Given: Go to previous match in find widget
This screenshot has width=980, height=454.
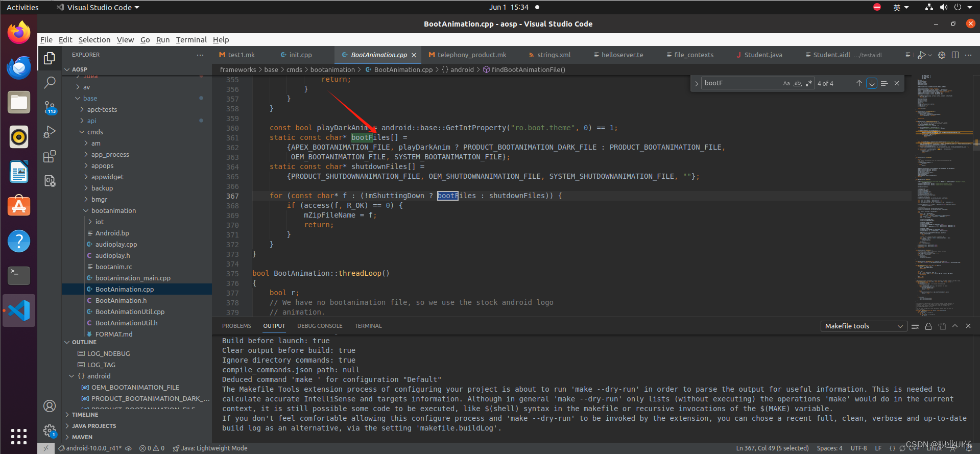Looking at the screenshot, I should (859, 83).
